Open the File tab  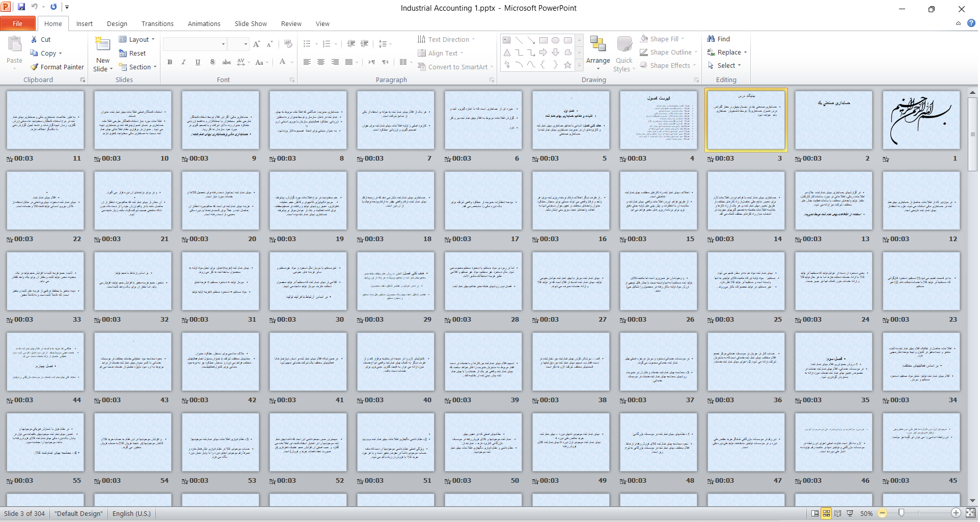coord(18,23)
